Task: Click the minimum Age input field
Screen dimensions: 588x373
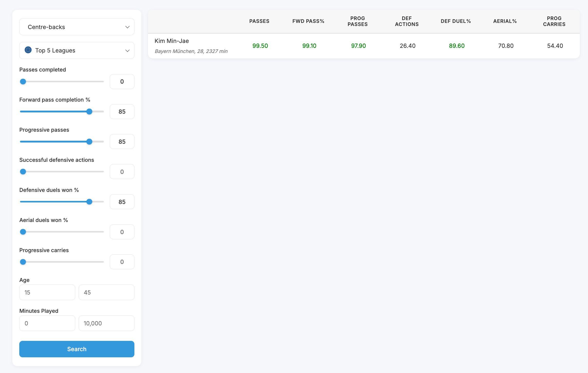Action: pos(47,292)
